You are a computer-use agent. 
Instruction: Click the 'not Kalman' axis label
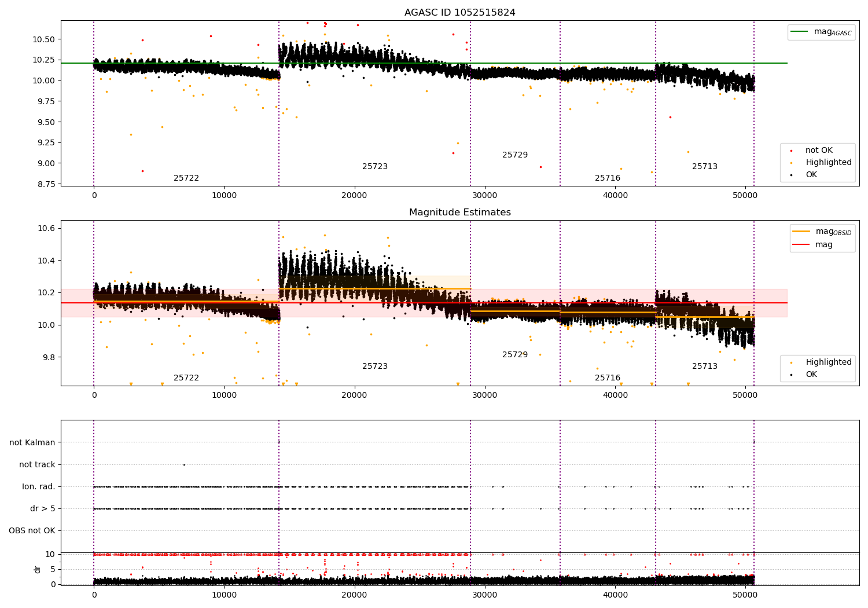pos(32,443)
